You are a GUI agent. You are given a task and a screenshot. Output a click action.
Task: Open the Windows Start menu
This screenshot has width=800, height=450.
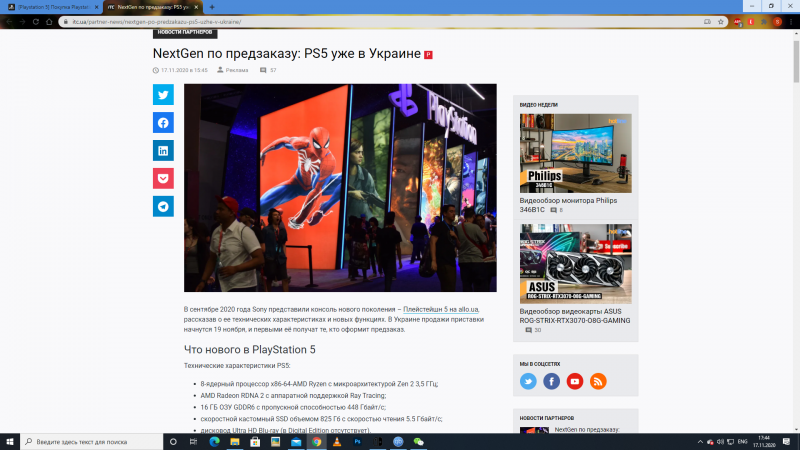[x=10, y=441]
